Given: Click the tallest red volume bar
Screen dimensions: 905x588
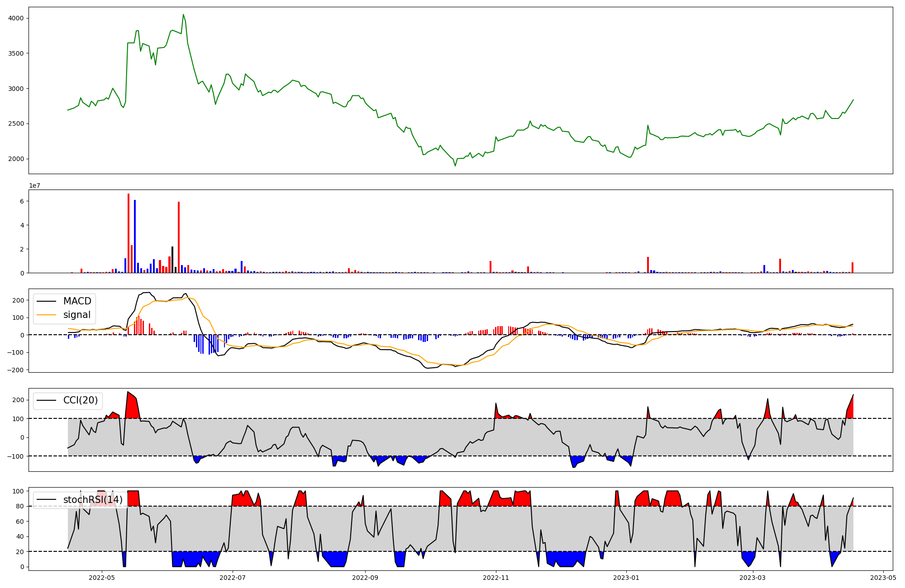Looking at the screenshot, I should pyautogui.click(x=129, y=233).
